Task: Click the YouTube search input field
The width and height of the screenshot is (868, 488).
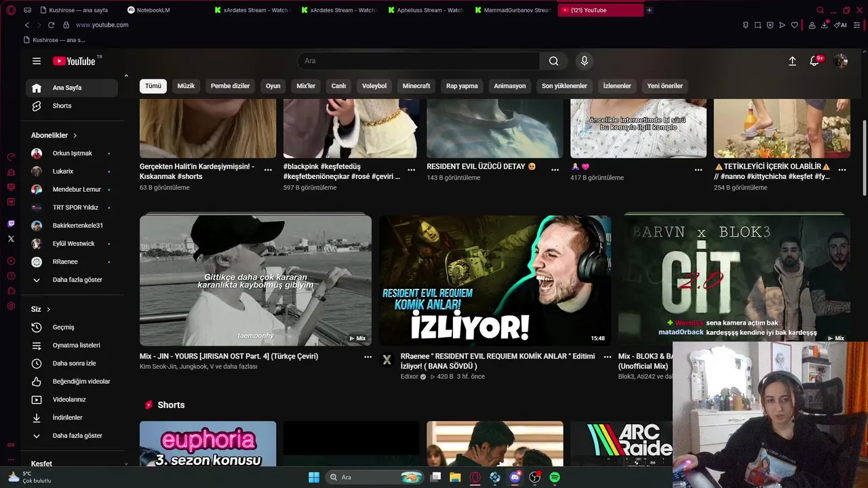Action: (418, 61)
